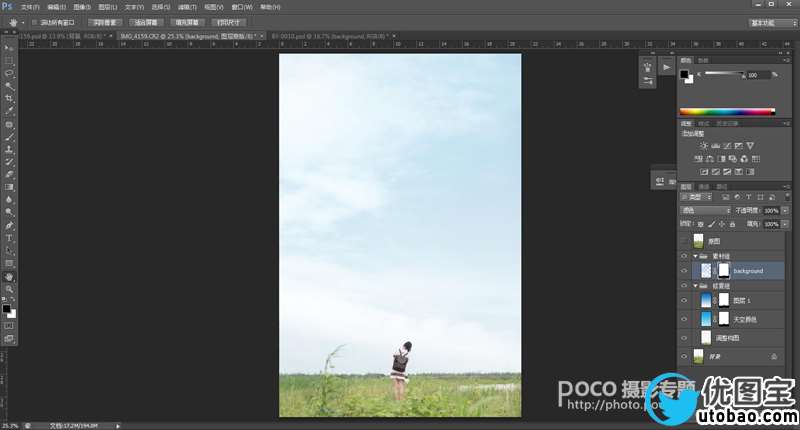Open the 滤镜(T) menu
The height and width of the screenshot is (430, 800).
(x=187, y=7)
